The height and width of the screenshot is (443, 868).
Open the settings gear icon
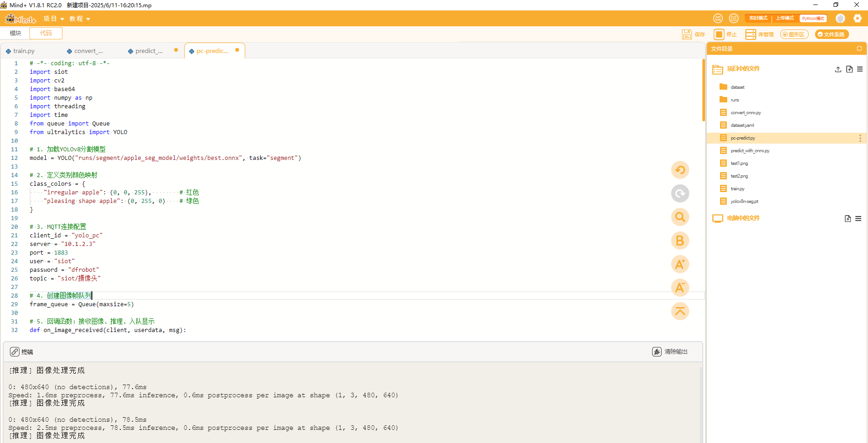pos(857,19)
